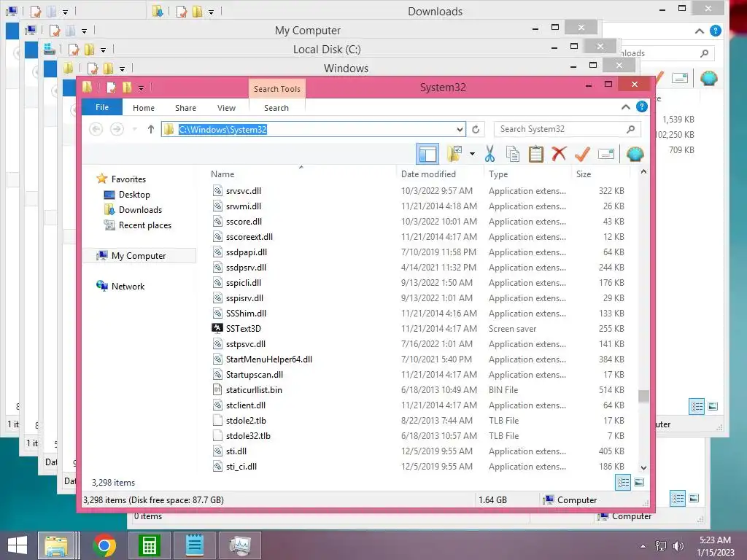
Task: Open the File menu tab
Action: point(102,107)
